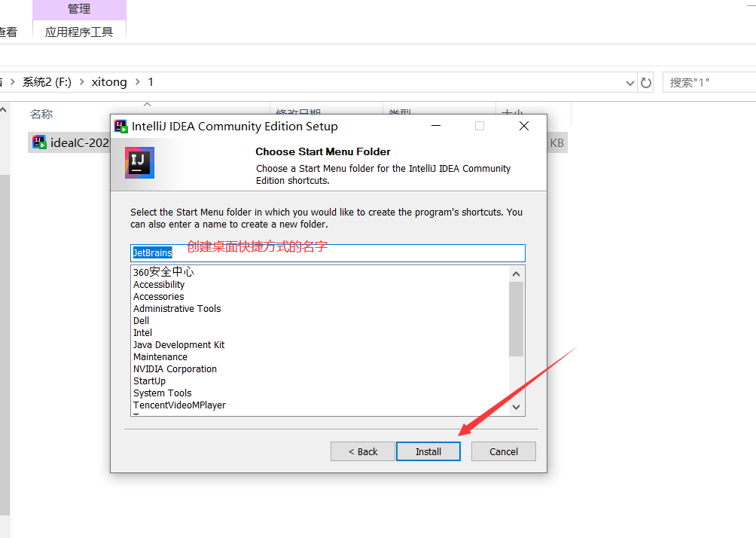Image resolution: width=756 pixels, height=538 pixels.
Task: Click the setup title bar installer icon
Action: 121,127
